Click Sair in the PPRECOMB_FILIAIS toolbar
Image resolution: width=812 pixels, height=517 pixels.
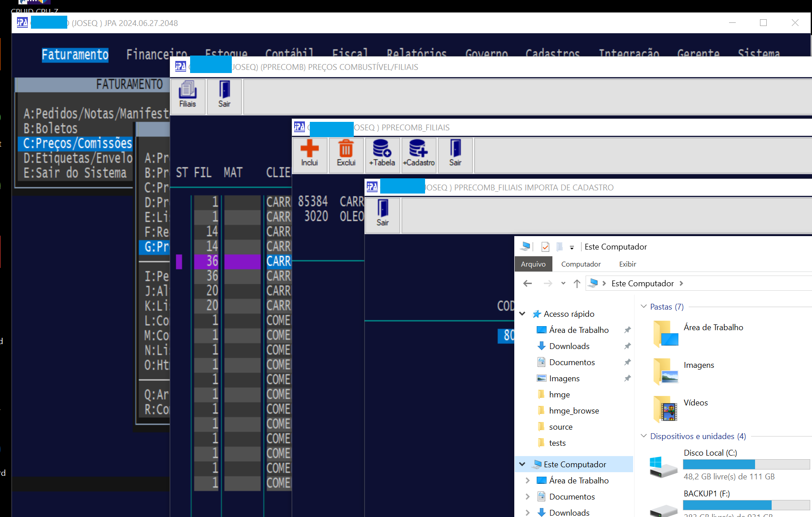pyautogui.click(x=455, y=154)
